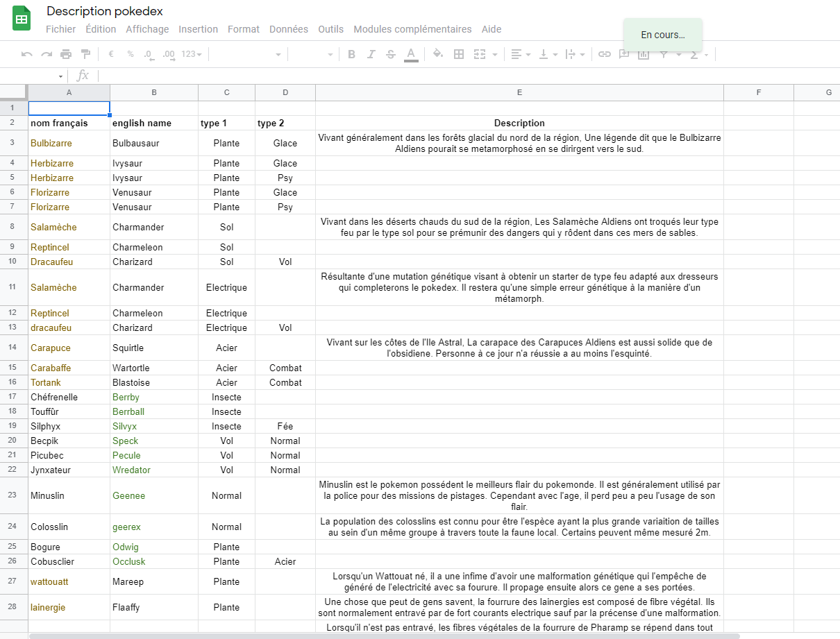Apply euro currency format
Screen dimensions: 840x639
tap(111, 54)
